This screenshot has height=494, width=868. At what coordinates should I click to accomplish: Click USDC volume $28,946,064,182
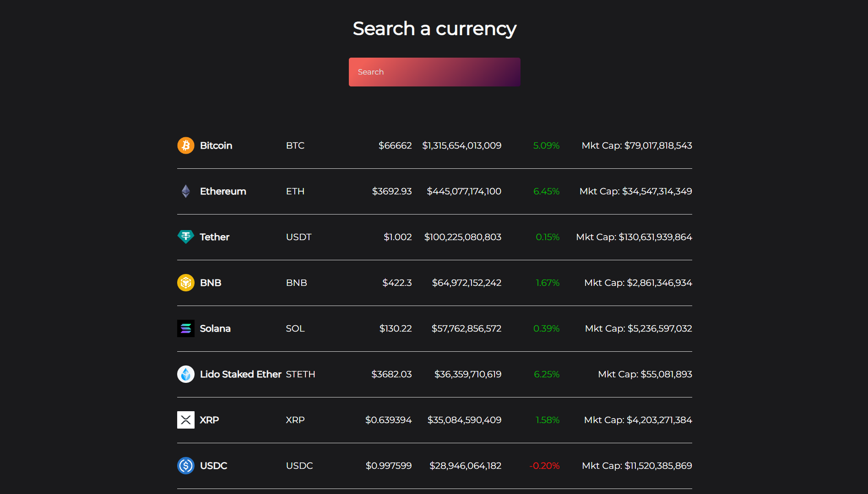coord(466,466)
